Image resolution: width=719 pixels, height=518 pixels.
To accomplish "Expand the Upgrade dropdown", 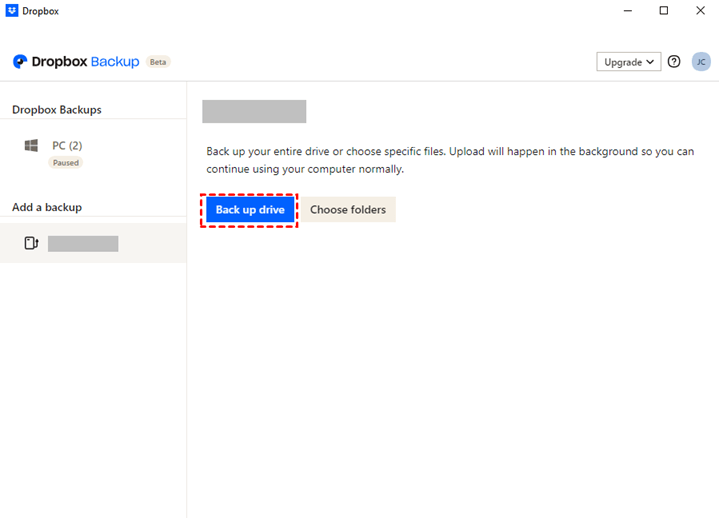I will 628,62.
